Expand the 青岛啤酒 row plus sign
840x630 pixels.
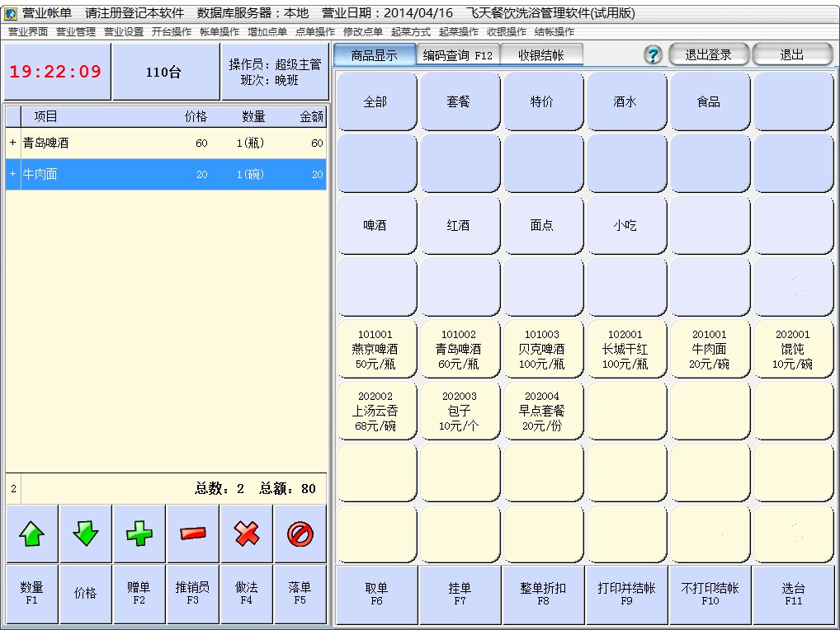point(12,143)
